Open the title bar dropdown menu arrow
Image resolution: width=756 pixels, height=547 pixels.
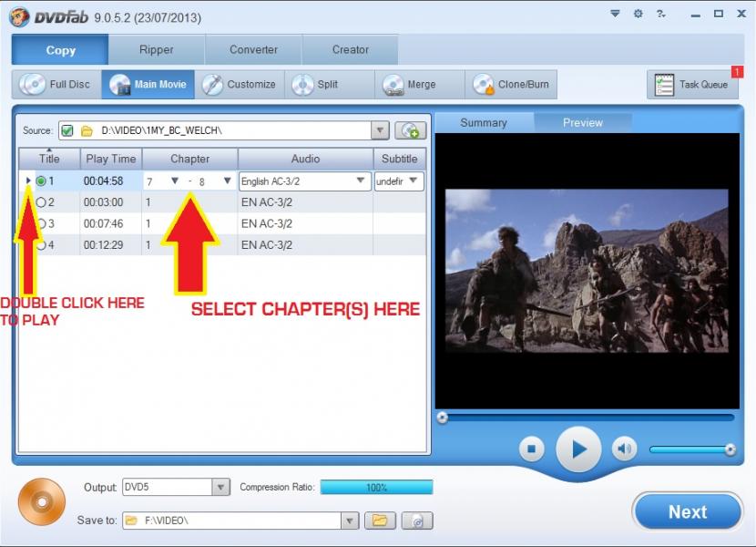615,14
